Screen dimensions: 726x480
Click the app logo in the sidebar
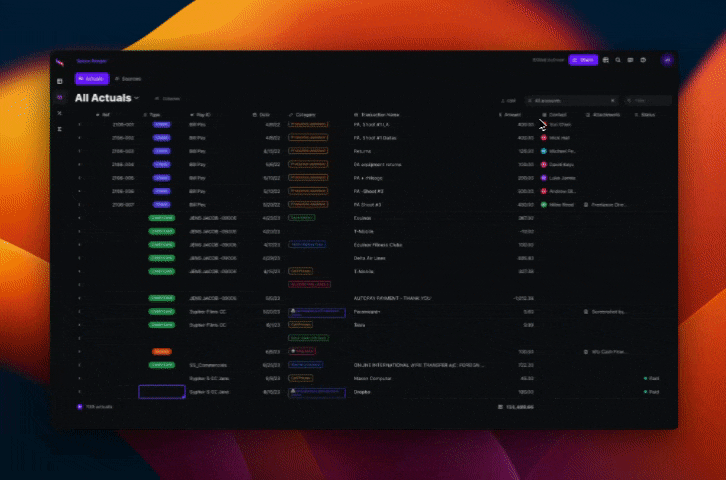point(60,61)
